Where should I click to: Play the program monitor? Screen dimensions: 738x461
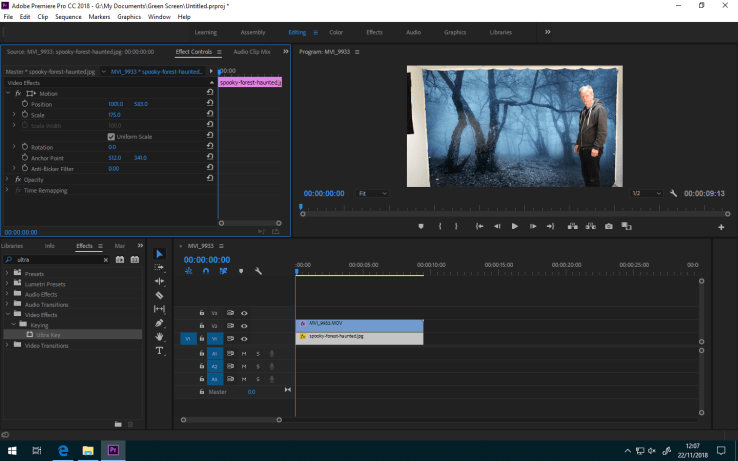(514, 226)
